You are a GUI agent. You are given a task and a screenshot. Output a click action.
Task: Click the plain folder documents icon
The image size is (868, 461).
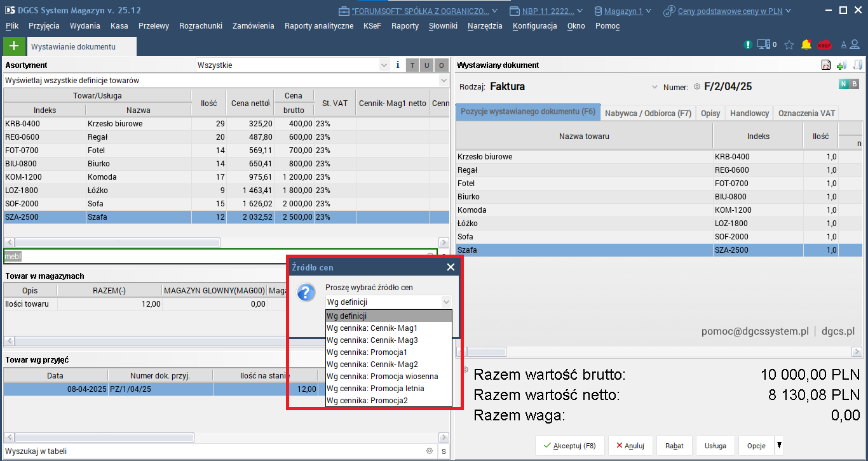coord(857,65)
